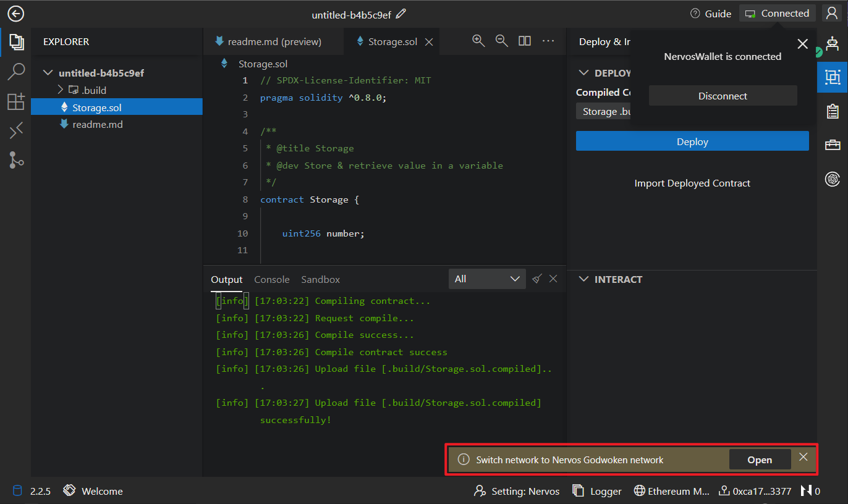The image size is (848, 504).
Task: Open the All log filter dropdown
Action: coord(487,279)
